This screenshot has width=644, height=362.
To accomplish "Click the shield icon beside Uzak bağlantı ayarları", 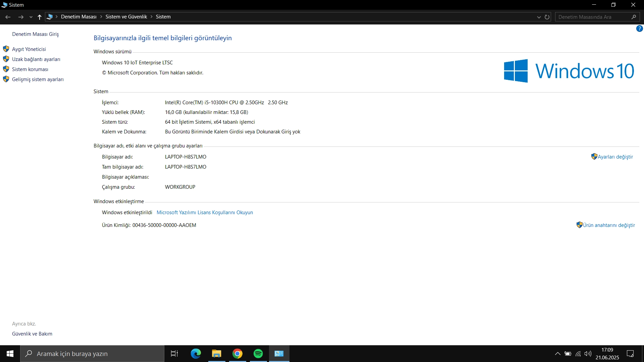I will [x=6, y=59].
